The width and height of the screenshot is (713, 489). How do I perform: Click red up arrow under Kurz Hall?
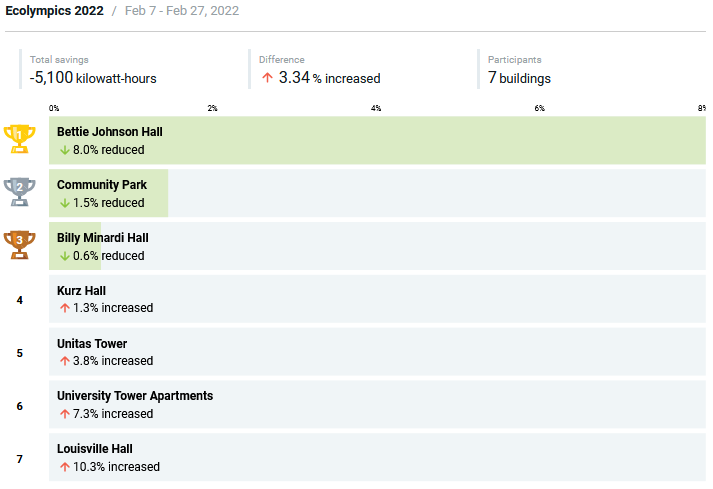[64, 308]
